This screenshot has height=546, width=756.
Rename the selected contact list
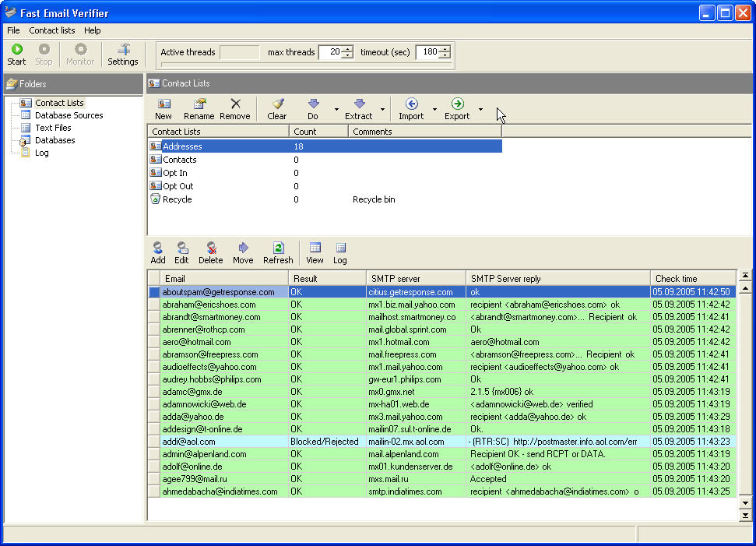click(x=199, y=108)
